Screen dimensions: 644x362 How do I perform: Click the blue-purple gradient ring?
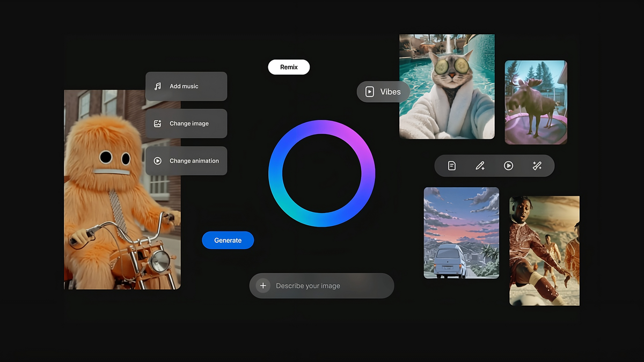click(322, 128)
